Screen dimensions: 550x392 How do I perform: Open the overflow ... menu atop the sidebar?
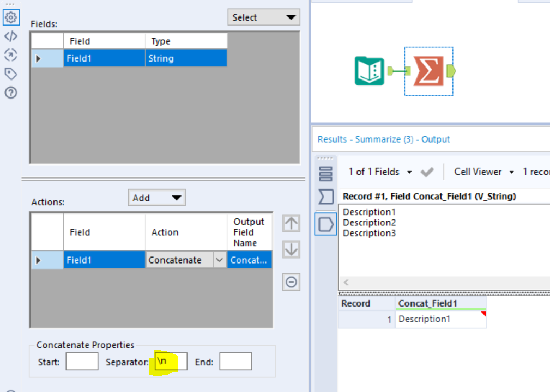pos(11,4)
